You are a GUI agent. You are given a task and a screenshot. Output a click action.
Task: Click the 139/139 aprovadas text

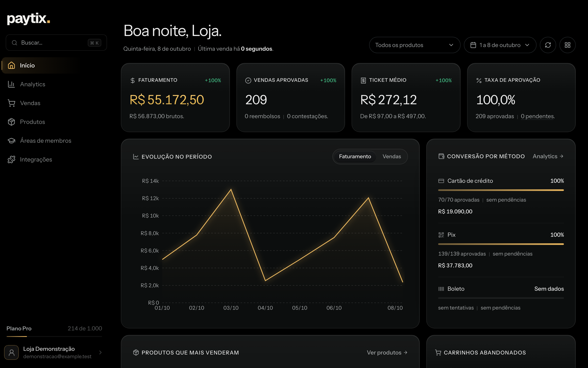462,254
